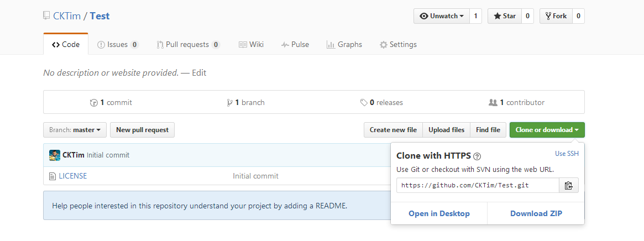Open repository Settings tab
The width and height of the screenshot is (644, 241).
[398, 44]
